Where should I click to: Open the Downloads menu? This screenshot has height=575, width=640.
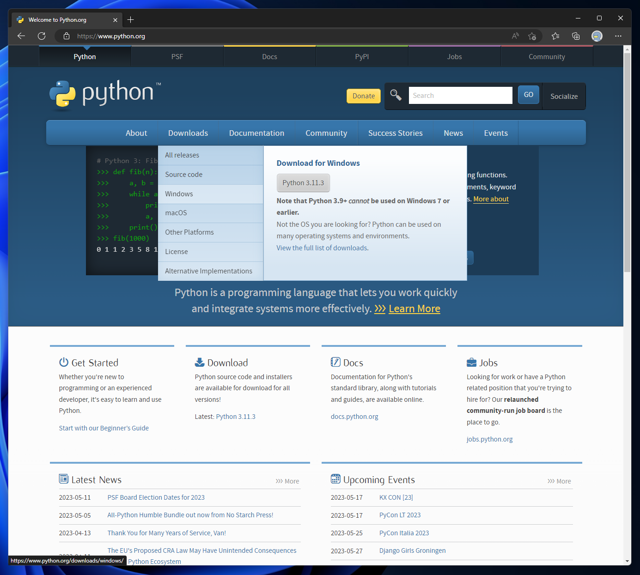(188, 133)
